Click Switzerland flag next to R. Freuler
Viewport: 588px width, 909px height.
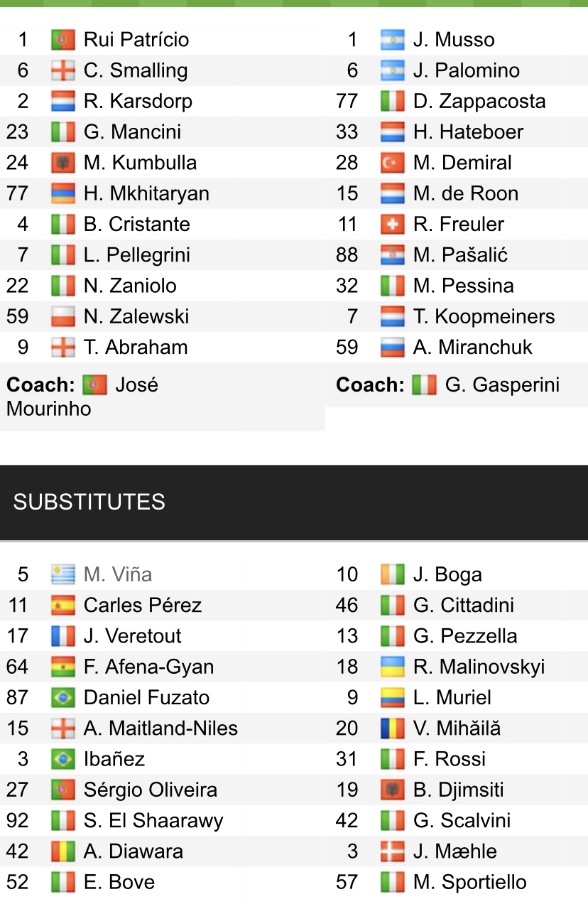(393, 225)
